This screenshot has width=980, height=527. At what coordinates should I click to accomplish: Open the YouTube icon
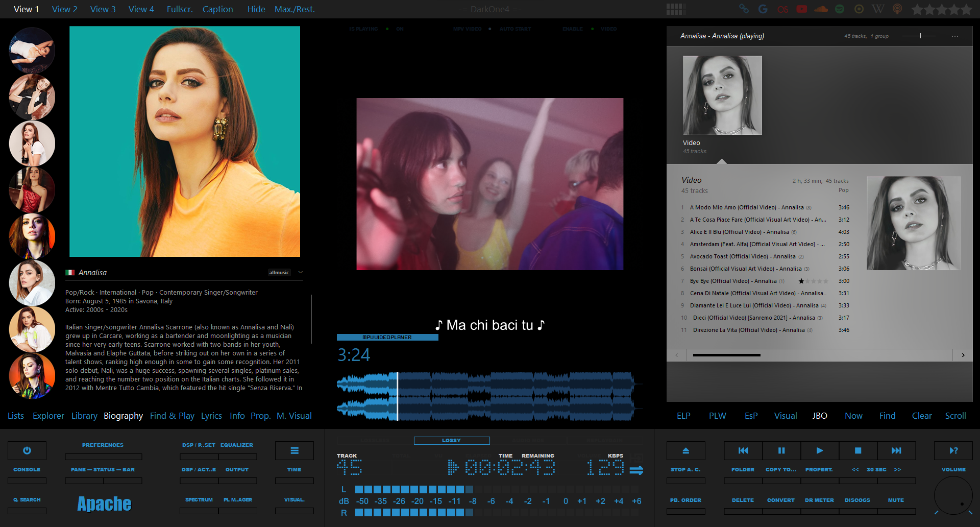[802, 9]
